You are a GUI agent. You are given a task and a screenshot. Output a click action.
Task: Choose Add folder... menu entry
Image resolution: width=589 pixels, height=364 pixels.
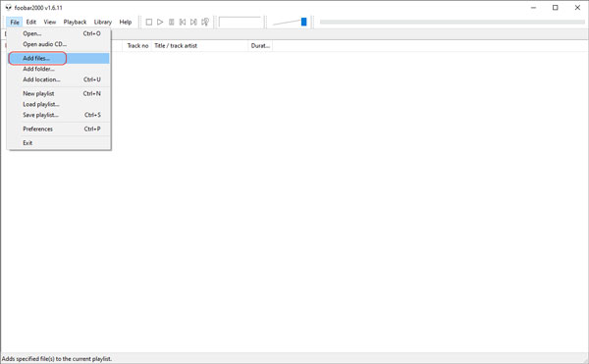59,69
